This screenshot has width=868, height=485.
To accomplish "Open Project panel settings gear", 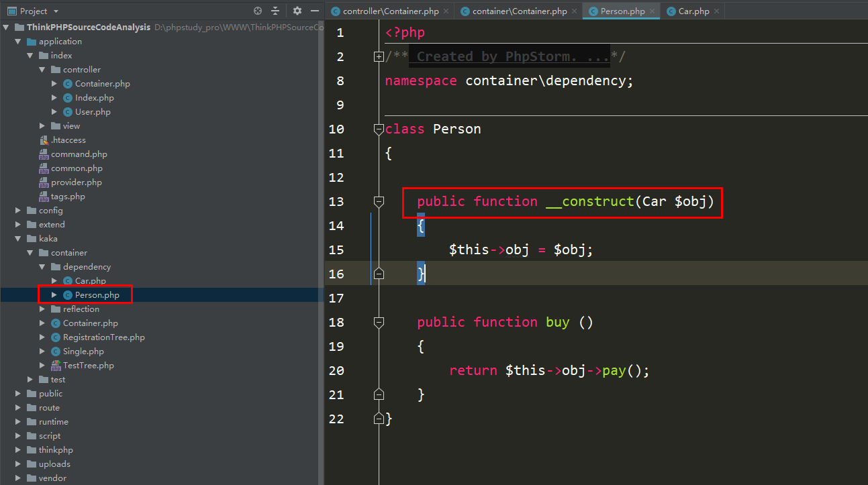I will tap(297, 11).
